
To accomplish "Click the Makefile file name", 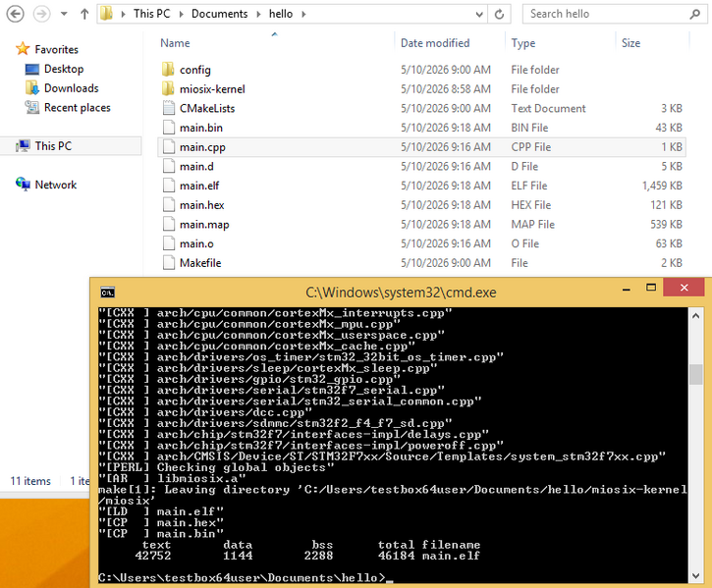I will tap(200, 263).
